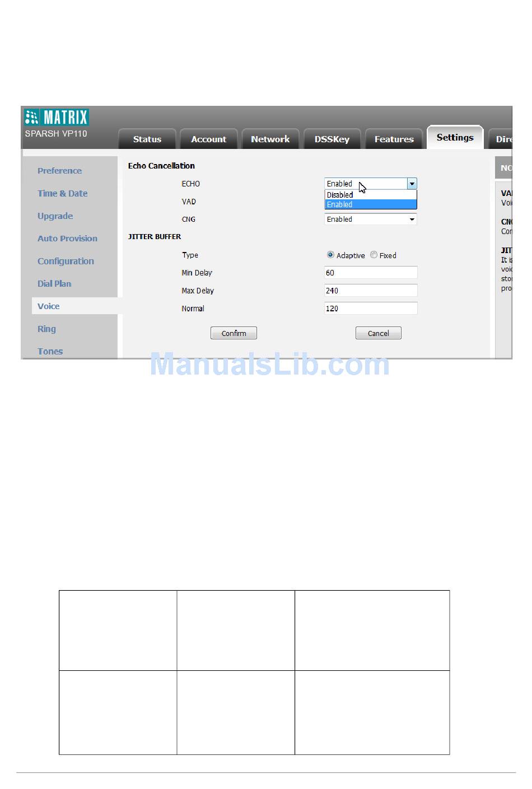The image size is (532, 789).
Task: Choose Enabled in ECHO dropdown list
Action: (x=371, y=204)
